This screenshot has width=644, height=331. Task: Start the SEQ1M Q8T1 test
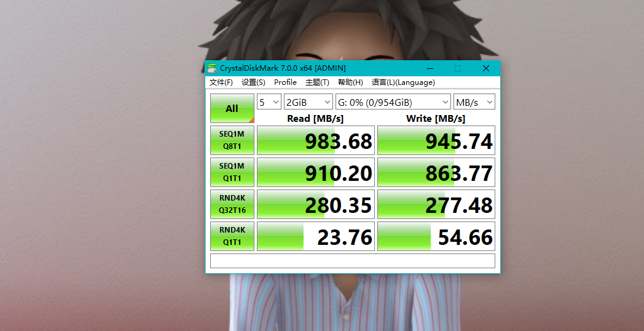(x=232, y=140)
